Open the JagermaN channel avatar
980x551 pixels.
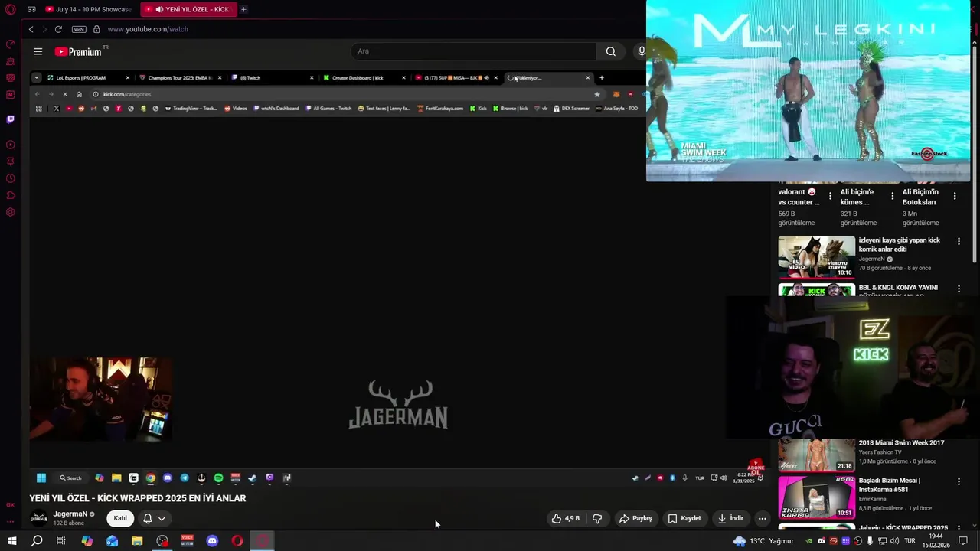(x=38, y=518)
